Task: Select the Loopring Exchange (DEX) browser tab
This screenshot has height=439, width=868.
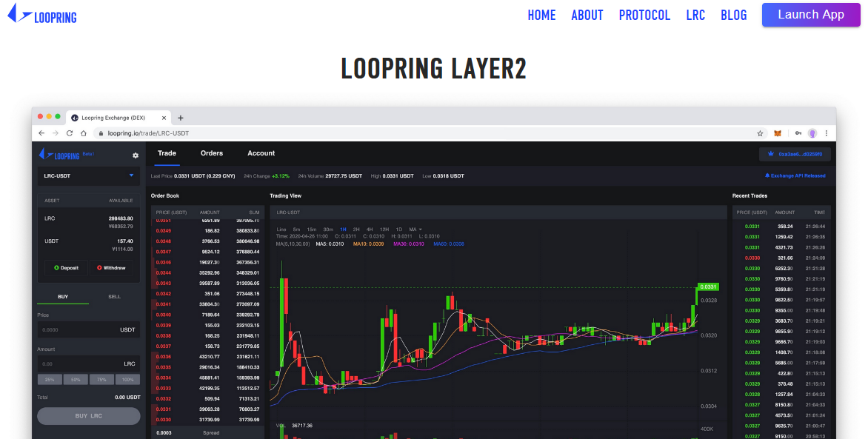Action: click(x=119, y=118)
